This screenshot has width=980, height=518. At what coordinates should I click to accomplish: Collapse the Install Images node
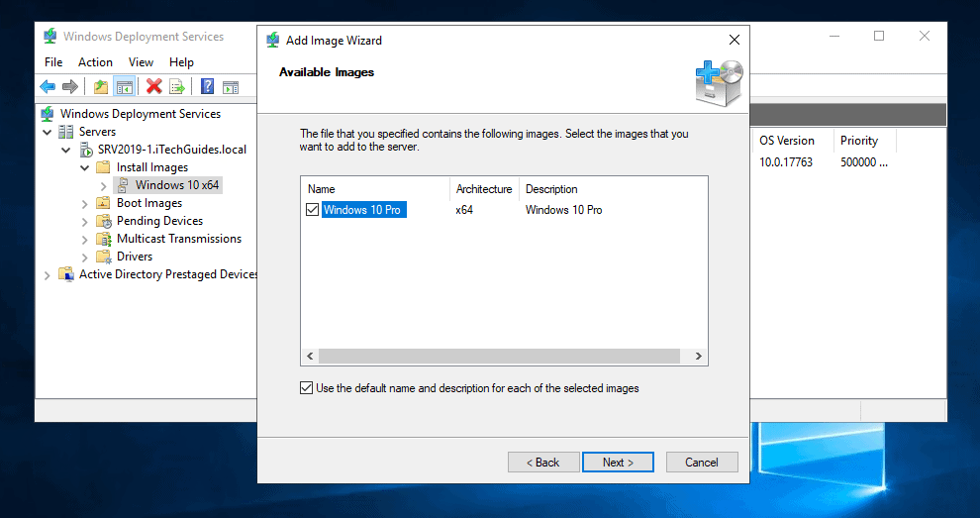85,167
